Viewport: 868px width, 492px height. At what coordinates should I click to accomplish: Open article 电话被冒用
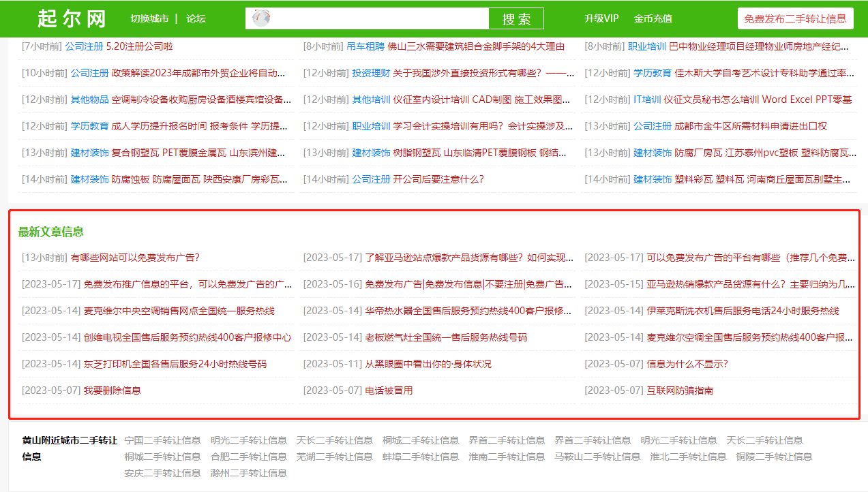(389, 390)
